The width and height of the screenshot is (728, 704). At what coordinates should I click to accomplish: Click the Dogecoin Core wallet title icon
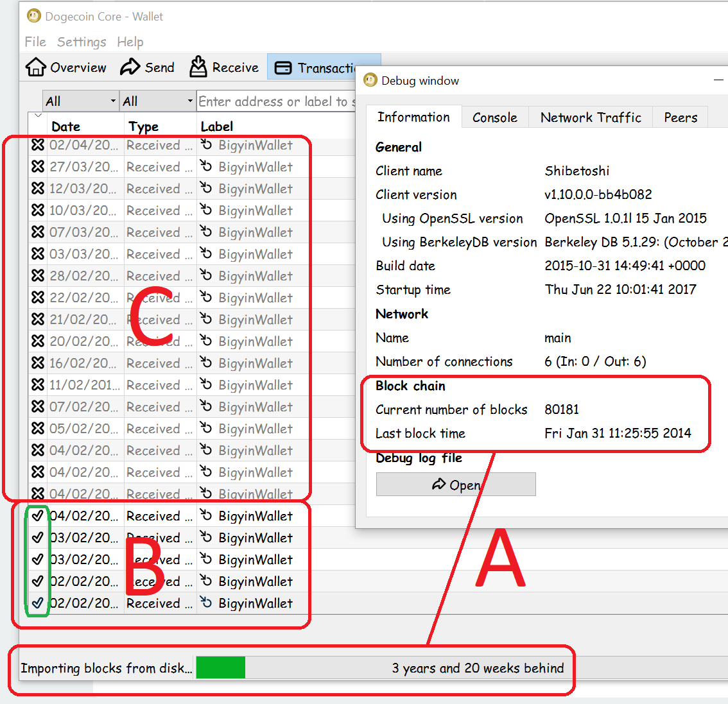[34, 16]
